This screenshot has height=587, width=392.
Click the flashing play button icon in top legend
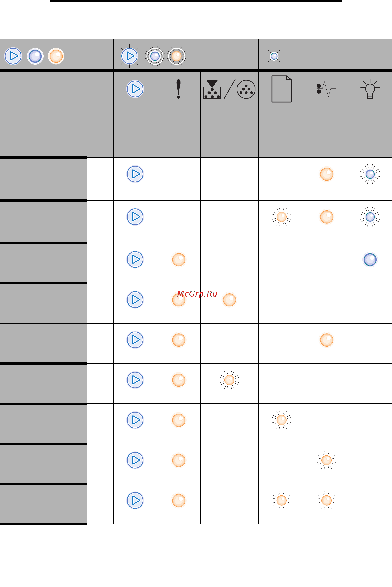tap(129, 56)
